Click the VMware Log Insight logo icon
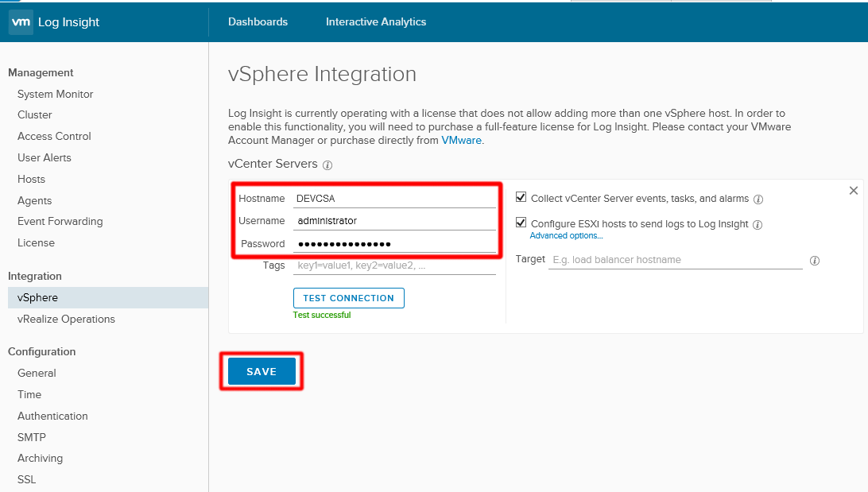This screenshot has height=492, width=868. click(21, 22)
